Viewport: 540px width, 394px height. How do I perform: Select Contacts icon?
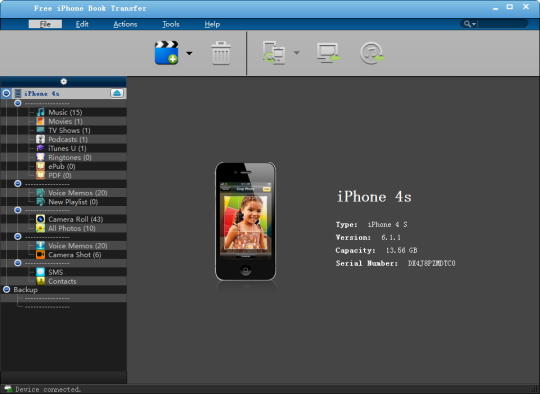[40, 281]
